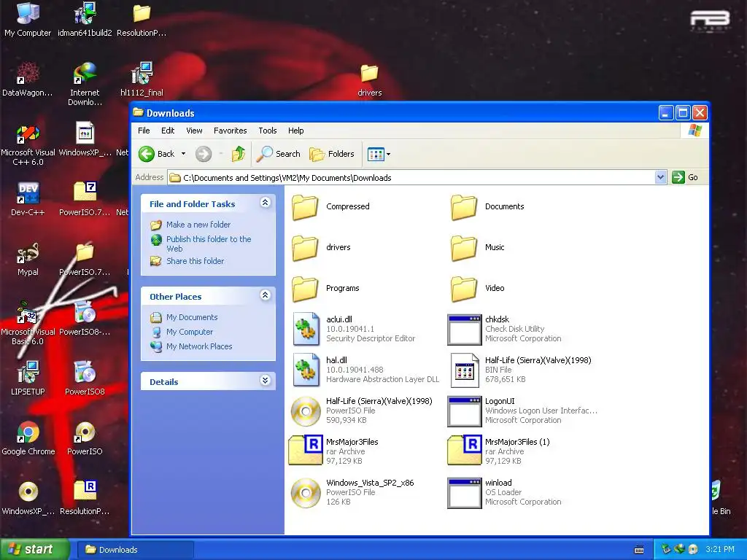Click Publish this folder to the Web
The image size is (747, 560).
209,244
